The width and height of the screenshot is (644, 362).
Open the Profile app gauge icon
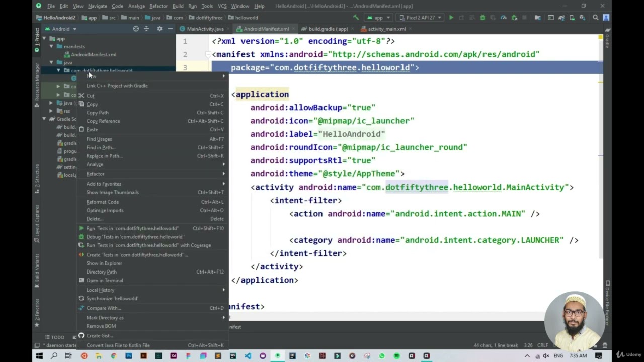[504, 18]
